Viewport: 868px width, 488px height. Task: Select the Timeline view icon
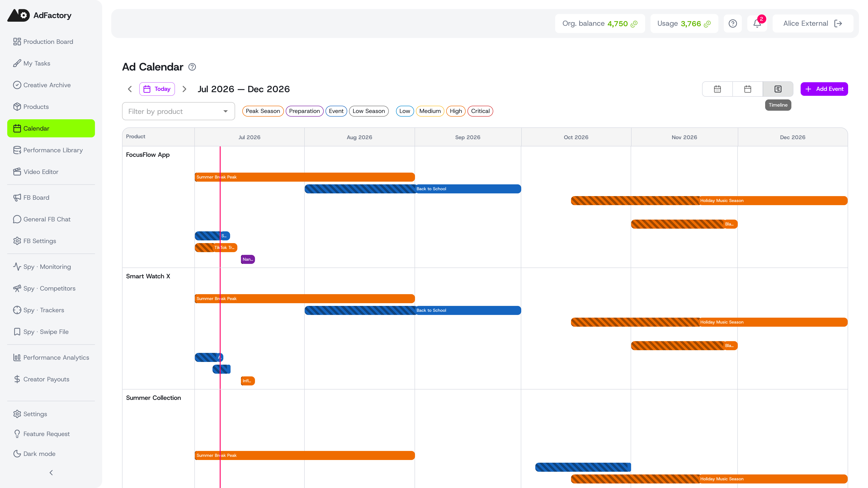[x=778, y=89]
